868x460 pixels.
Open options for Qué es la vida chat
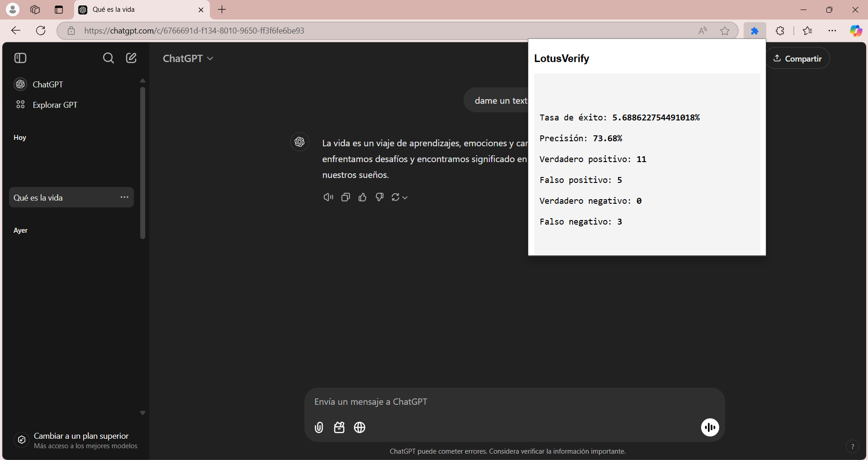pos(124,197)
